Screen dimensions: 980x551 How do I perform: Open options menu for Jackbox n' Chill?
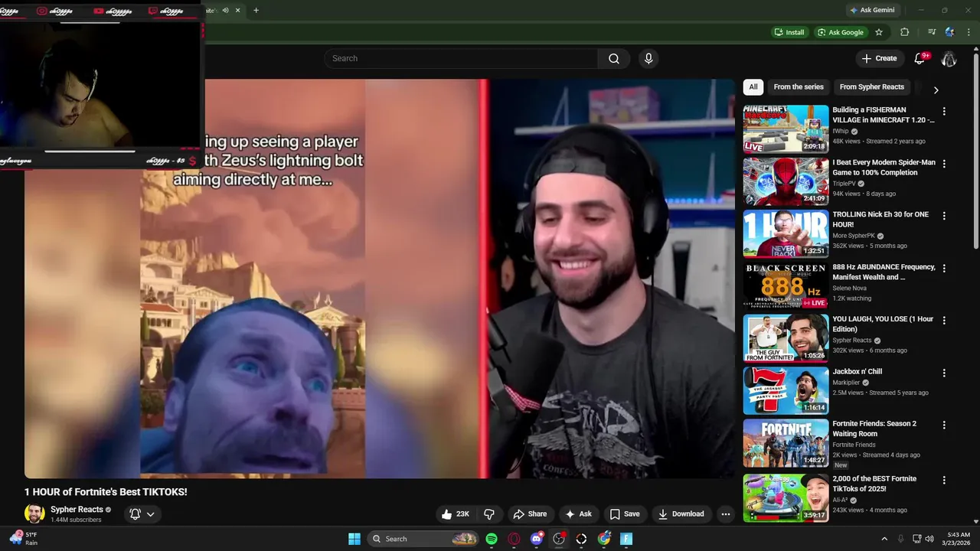(944, 373)
